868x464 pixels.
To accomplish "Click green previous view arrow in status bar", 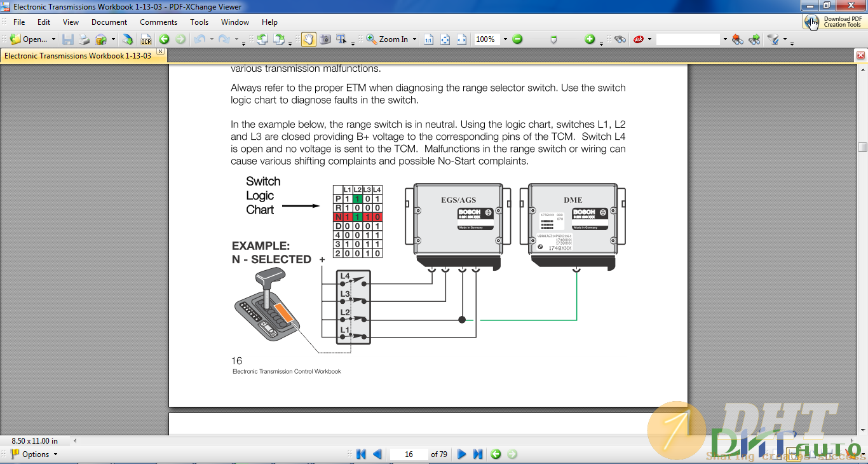I will point(496,454).
